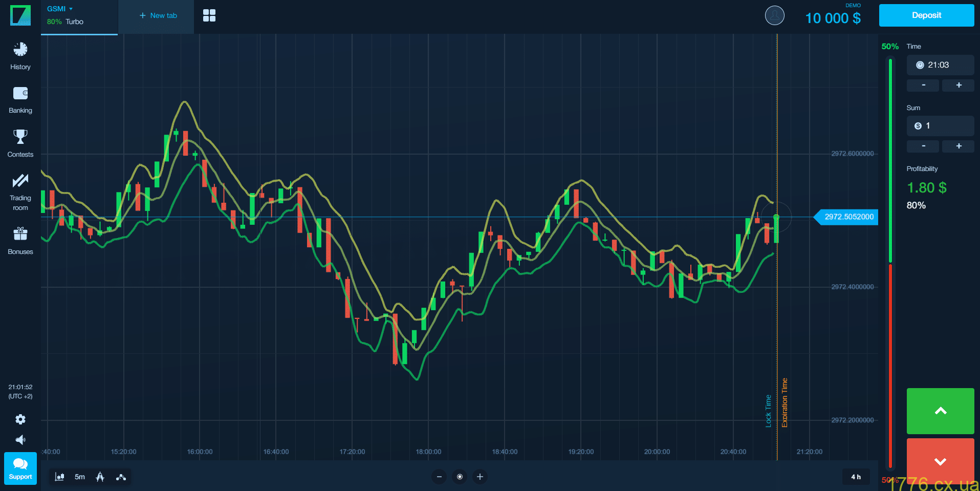Open the 4 h time range selector

pos(856,477)
